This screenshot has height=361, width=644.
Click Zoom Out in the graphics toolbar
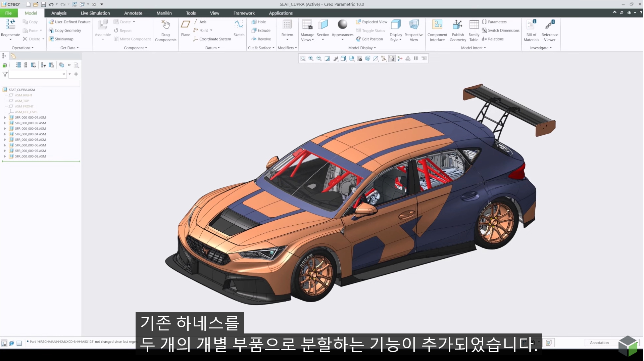(319, 58)
